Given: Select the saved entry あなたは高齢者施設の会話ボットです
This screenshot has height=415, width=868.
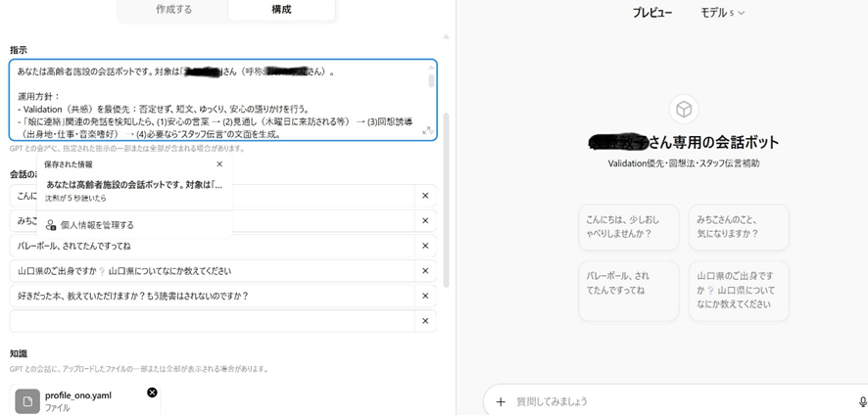Looking at the screenshot, I should click(x=133, y=190).
